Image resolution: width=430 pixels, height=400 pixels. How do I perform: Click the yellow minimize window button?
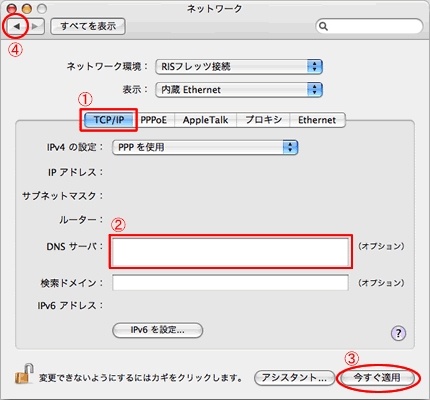[x=27, y=8]
